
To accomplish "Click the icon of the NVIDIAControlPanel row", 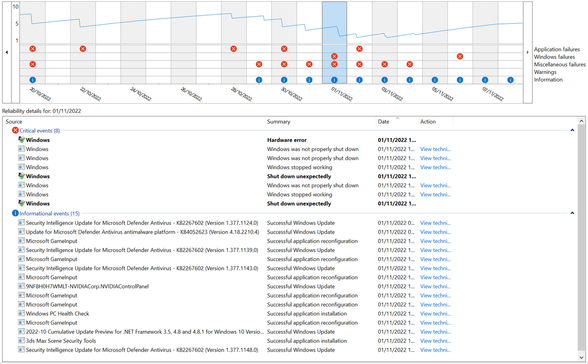I will tap(21, 286).
